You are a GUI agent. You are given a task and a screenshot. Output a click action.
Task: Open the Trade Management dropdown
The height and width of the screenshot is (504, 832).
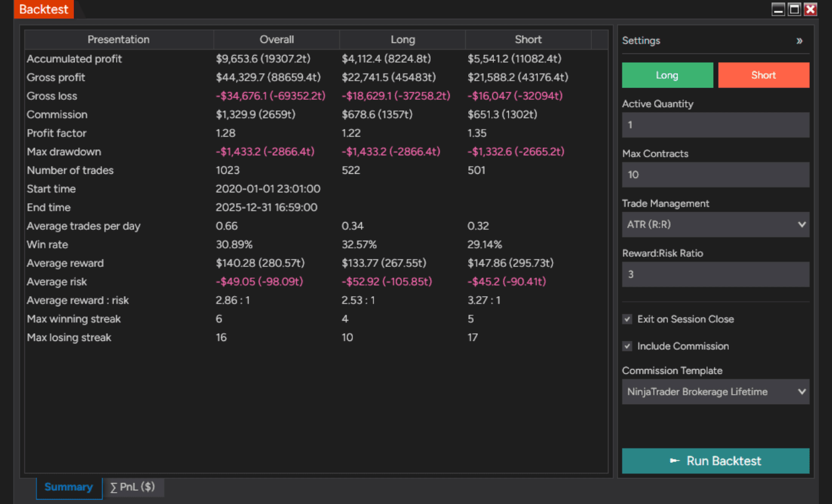[716, 225]
